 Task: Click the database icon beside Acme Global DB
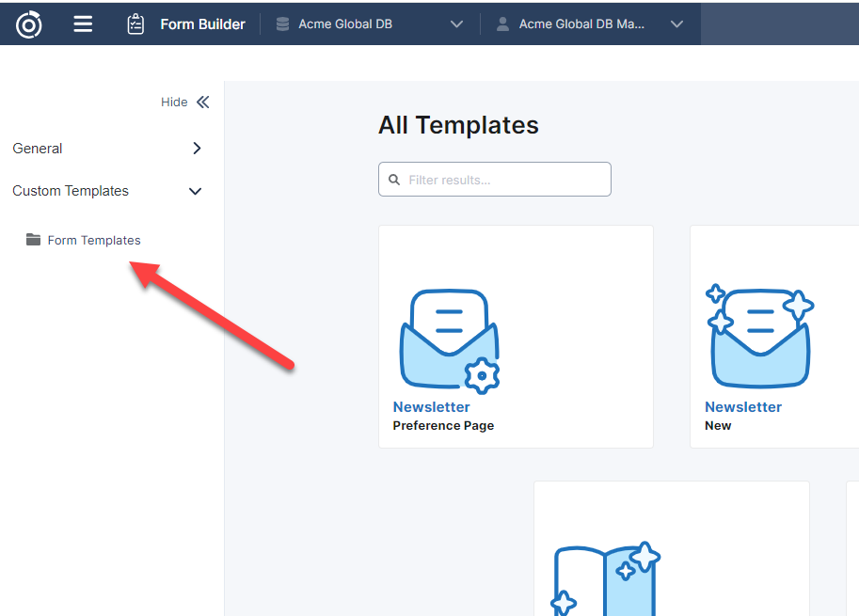282,24
